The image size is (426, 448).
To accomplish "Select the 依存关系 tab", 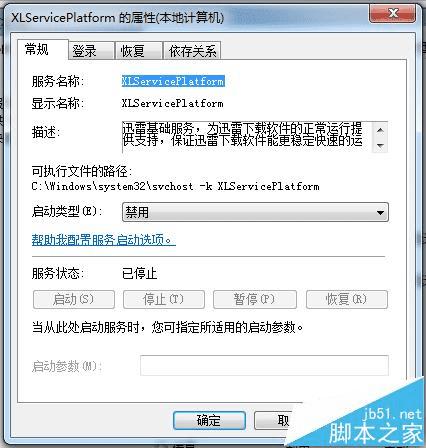I will point(192,51).
